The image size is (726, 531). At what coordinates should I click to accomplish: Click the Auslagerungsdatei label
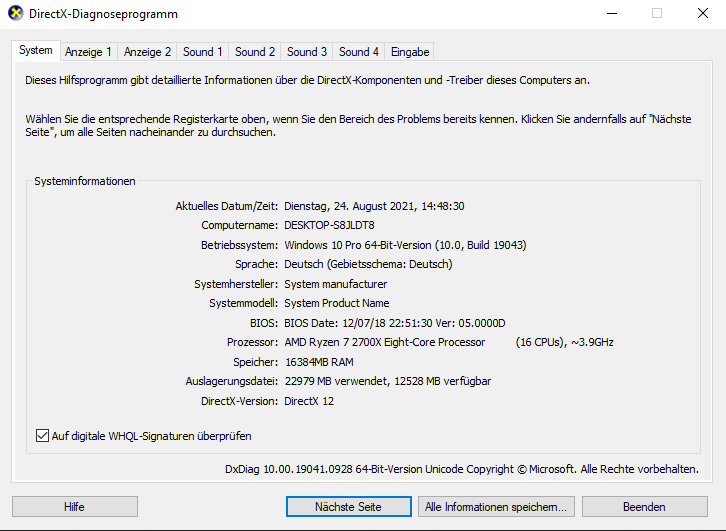tap(232, 381)
